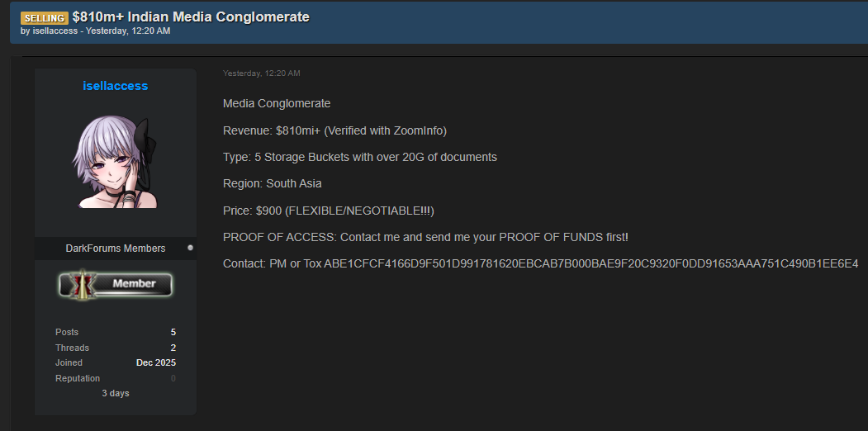
Task: Click the post timestamp above the message body
Action: pyautogui.click(x=261, y=73)
